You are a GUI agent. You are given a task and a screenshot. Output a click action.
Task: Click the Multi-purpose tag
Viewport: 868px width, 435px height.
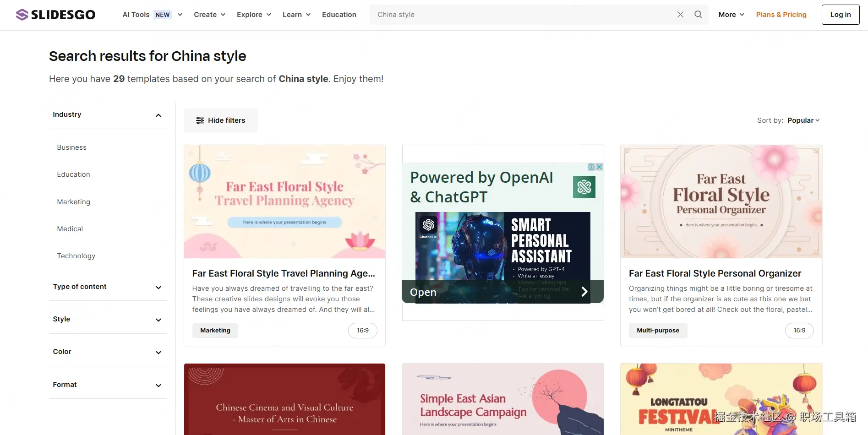click(658, 331)
